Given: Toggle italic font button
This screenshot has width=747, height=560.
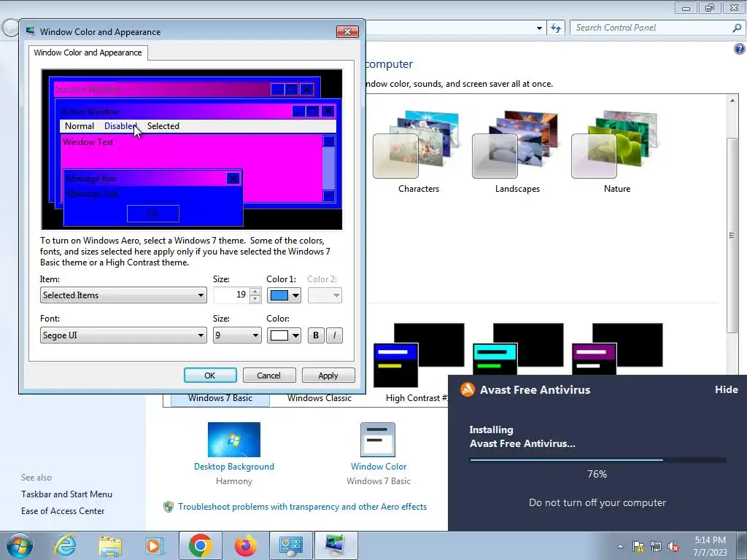Looking at the screenshot, I should pos(334,335).
